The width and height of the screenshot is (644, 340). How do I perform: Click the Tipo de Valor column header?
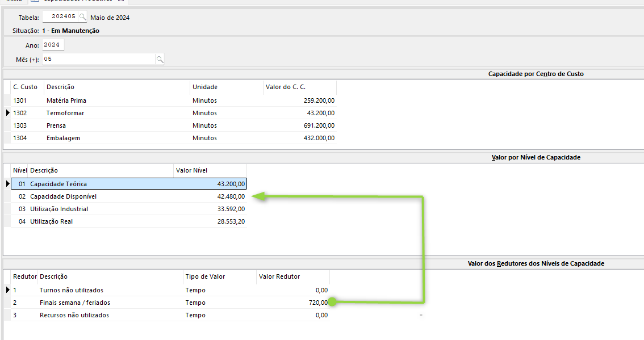[x=219, y=276]
